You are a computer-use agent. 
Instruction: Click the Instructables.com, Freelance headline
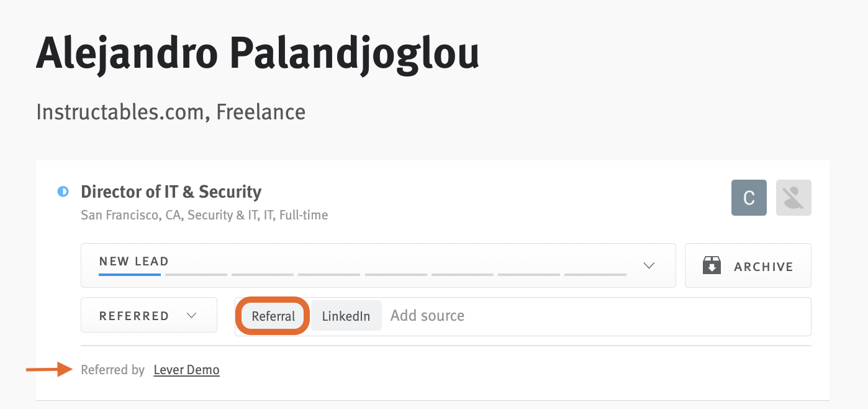pos(171,112)
